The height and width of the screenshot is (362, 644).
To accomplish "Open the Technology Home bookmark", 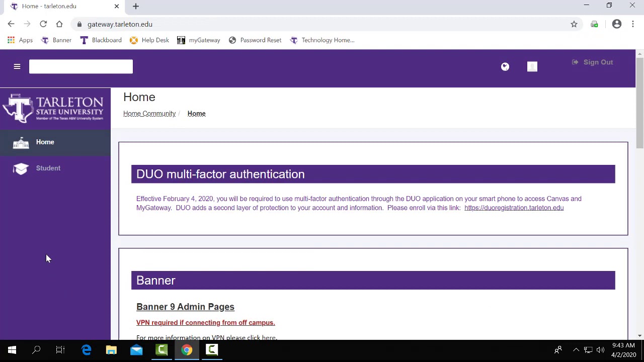I will click(323, 40).
